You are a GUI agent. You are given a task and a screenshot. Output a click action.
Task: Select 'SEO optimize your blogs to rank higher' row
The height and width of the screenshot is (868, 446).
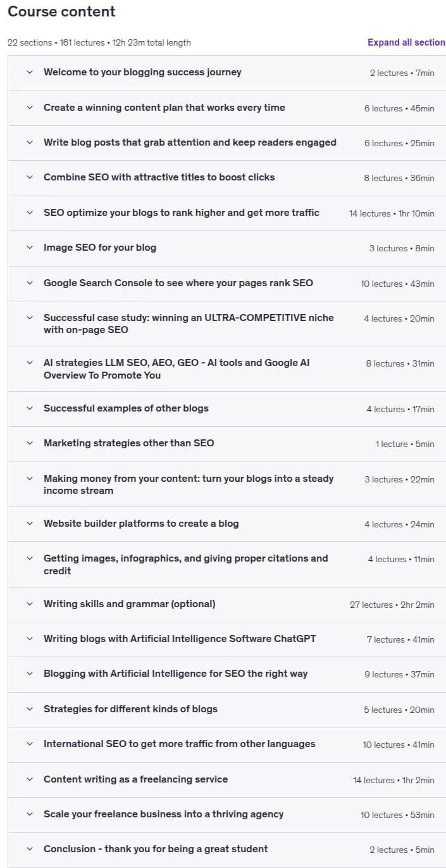(226, 213)
